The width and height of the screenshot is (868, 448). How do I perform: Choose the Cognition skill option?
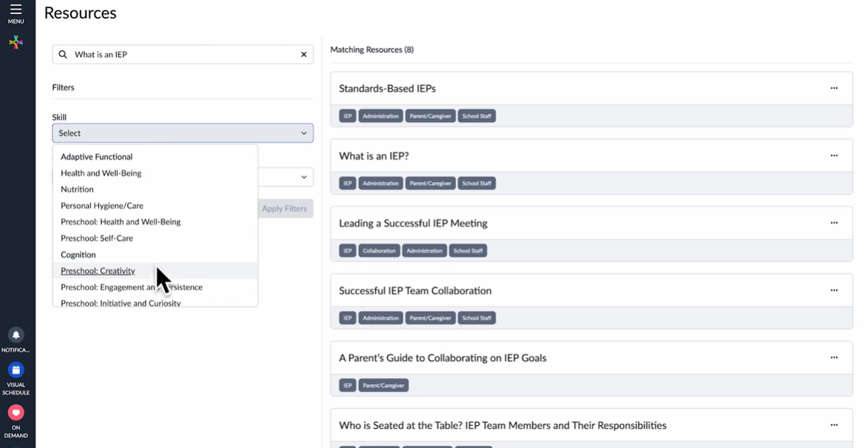[x=78, y=254]
